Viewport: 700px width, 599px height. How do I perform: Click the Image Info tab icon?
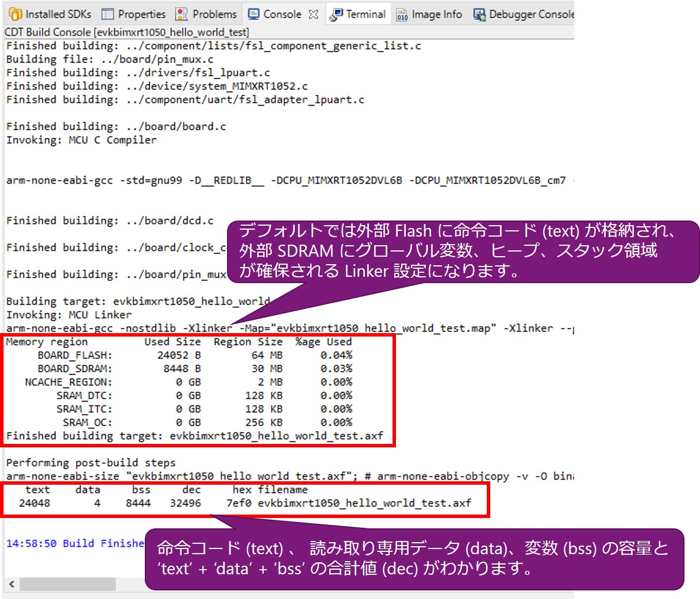(402, 14)
